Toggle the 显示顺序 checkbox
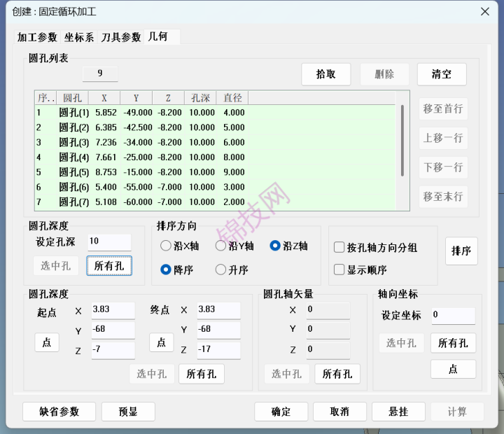Viewport: 504px width, 434px height. (360, 269)
